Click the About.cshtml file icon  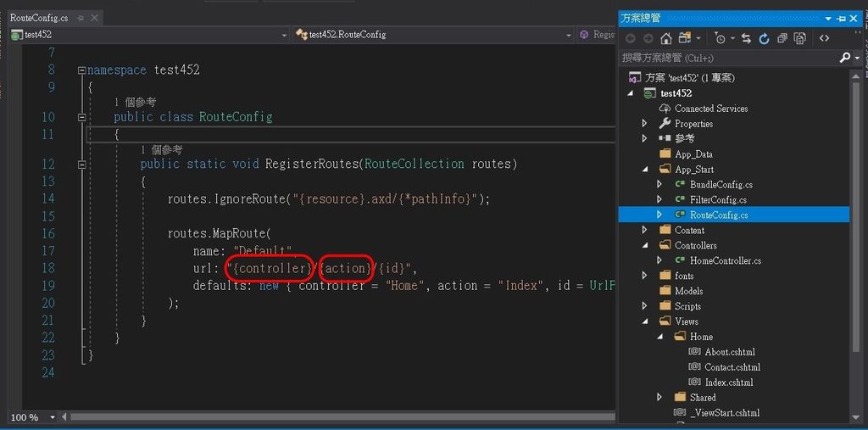695,351
